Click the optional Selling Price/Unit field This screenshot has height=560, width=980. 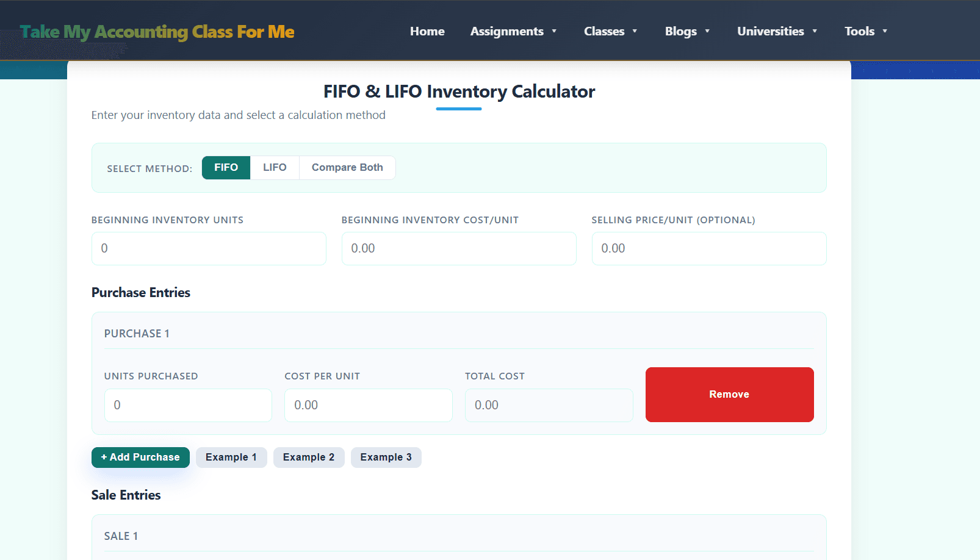click(708, 248)
